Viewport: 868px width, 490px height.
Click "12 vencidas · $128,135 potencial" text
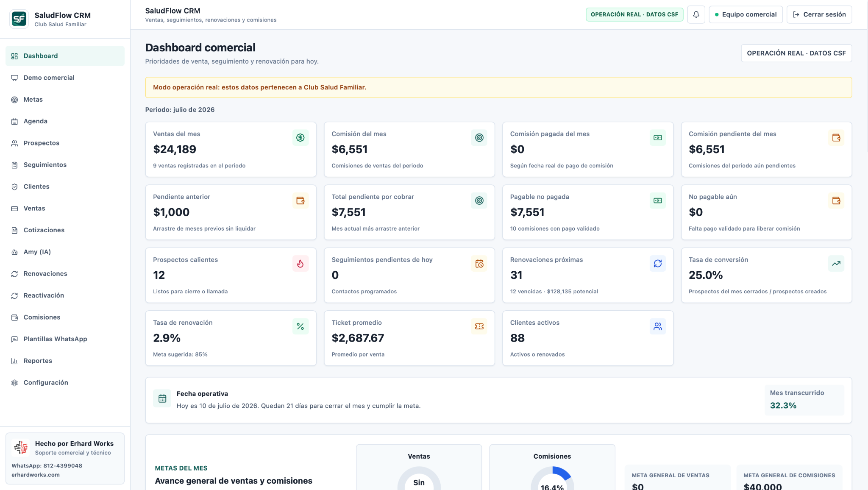point(554,292)
